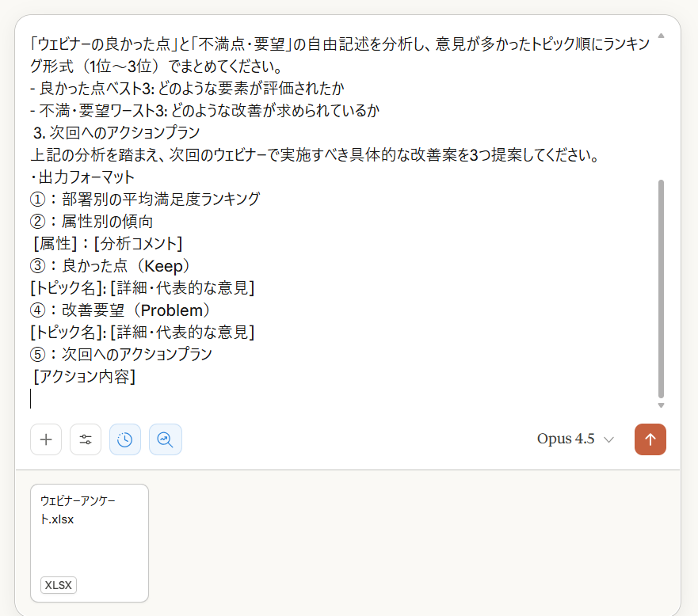The image size is (698, 616).
Task: Click the ⑤：次回へのアクションプラン line
Action: [x=121, y=354]
